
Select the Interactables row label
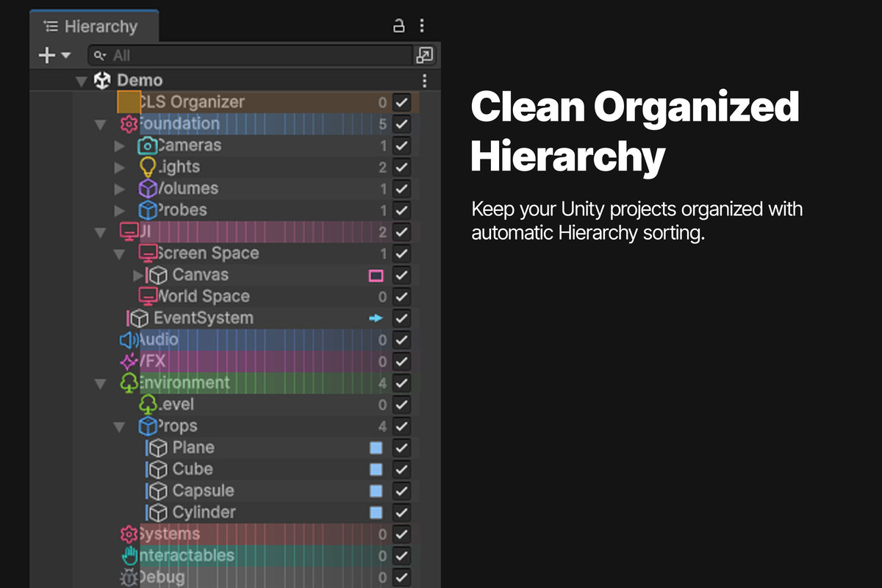(186, 556)
